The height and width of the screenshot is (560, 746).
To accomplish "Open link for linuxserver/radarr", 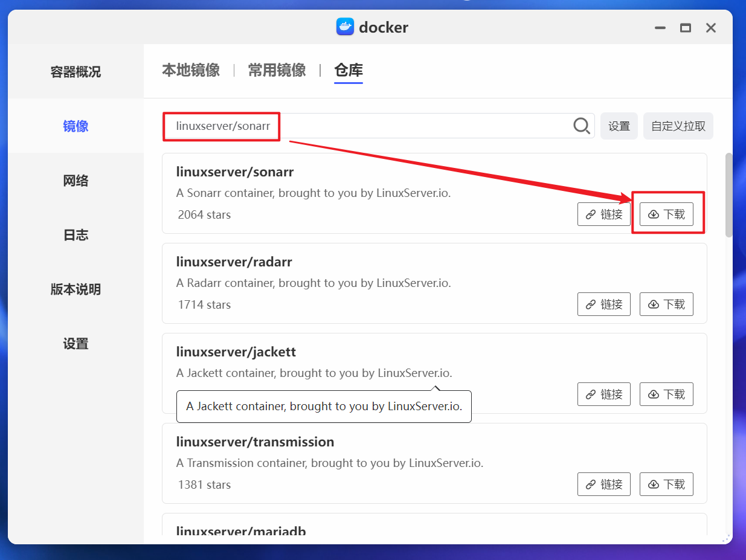I will tap(604, 304).
